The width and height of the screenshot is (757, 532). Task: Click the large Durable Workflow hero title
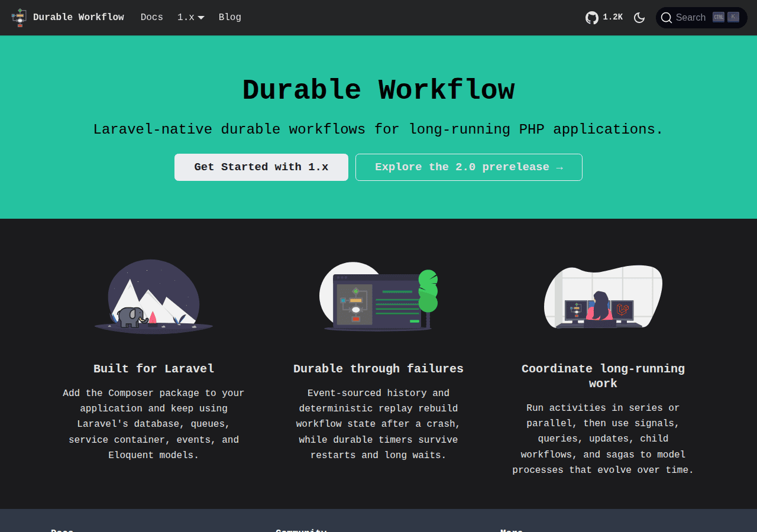[x=378, y=90]
